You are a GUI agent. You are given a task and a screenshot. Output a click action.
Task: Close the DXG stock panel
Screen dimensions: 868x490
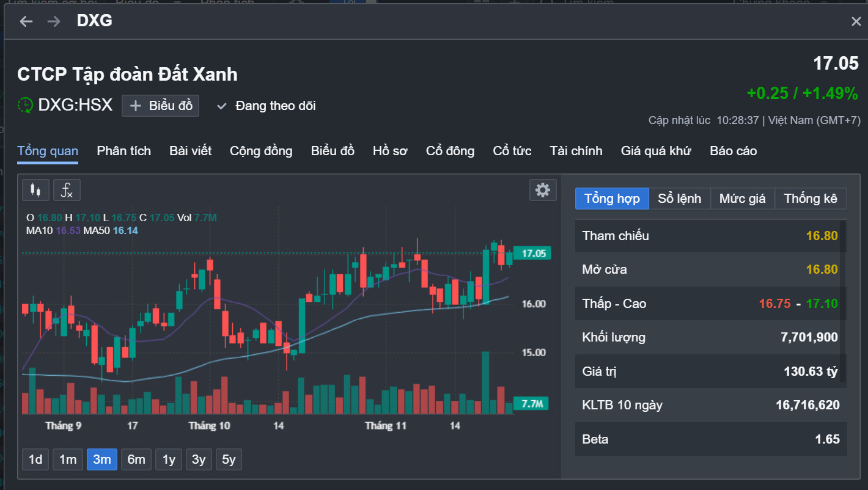click(856, 21)
